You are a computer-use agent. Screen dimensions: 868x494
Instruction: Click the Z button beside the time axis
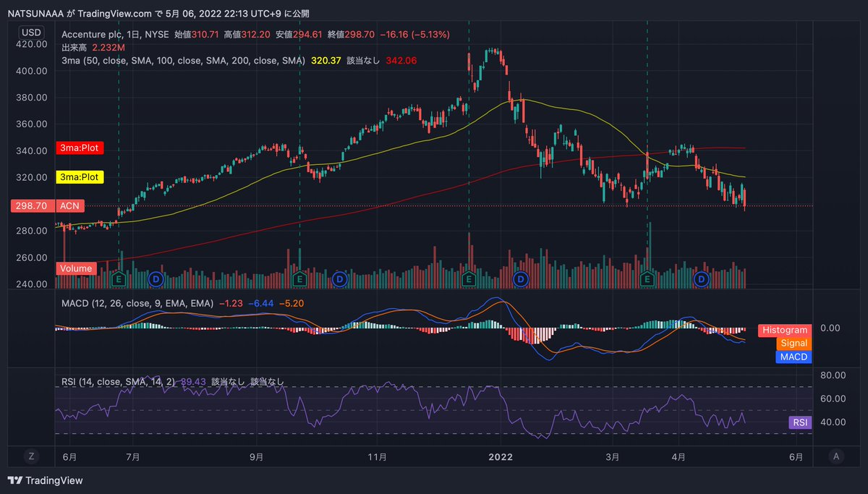tap(31, 456)
